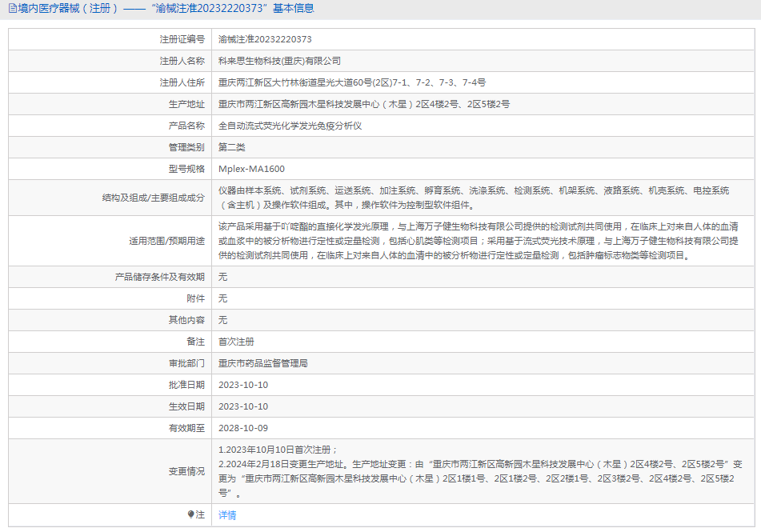The image size is (761, 532).
Task: Select the expiry date 2028-10-09
Action: point(243,428)
